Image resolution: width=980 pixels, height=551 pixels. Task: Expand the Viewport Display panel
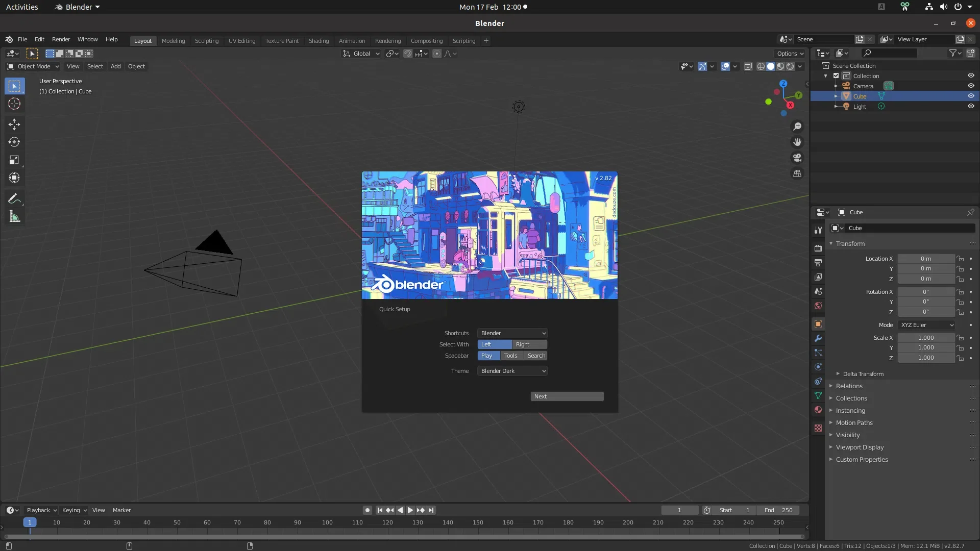[860, 447]
